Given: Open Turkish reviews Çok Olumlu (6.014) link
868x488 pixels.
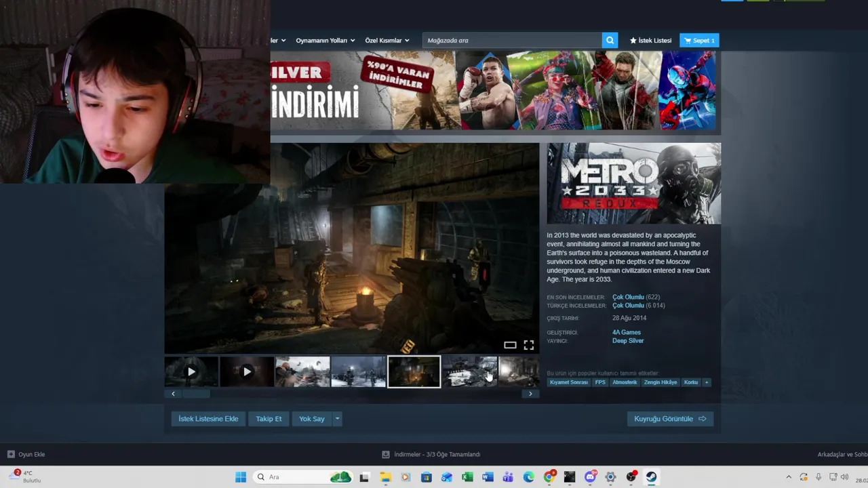Looking at the screenshot, I should [x=639, y=306].
